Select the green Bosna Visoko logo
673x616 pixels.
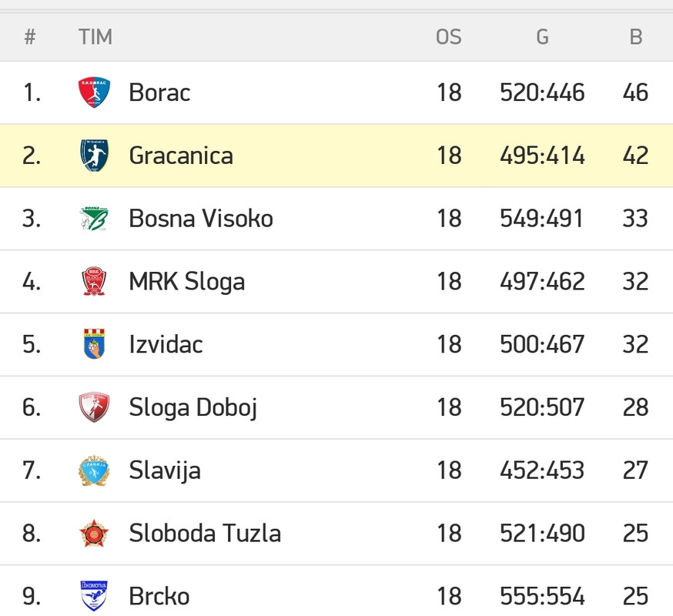coord(94,219)
